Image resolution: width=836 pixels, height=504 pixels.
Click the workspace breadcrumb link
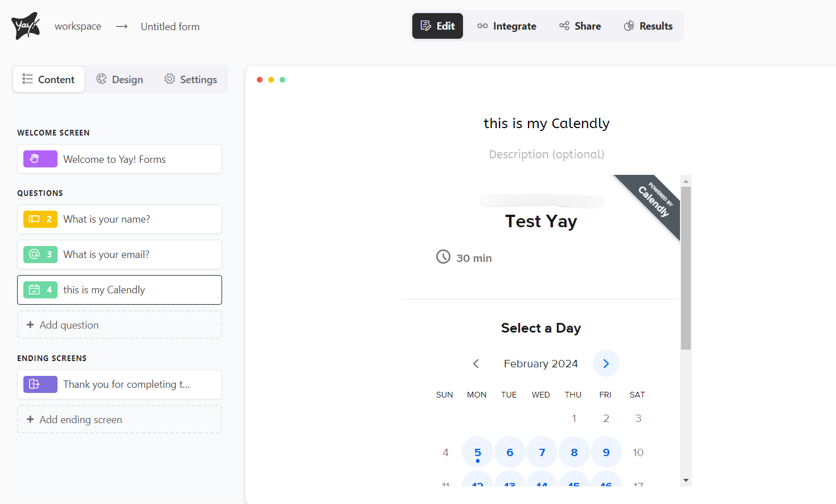(78, 27)
